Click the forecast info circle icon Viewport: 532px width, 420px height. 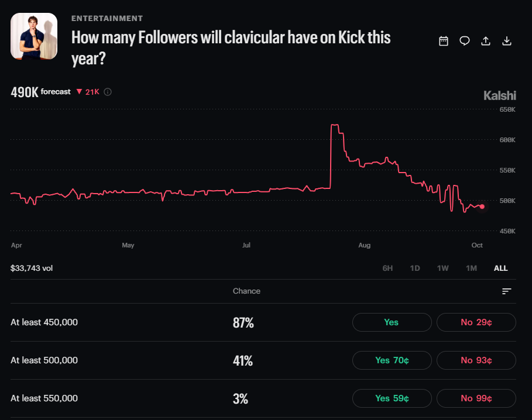(108, 92)
